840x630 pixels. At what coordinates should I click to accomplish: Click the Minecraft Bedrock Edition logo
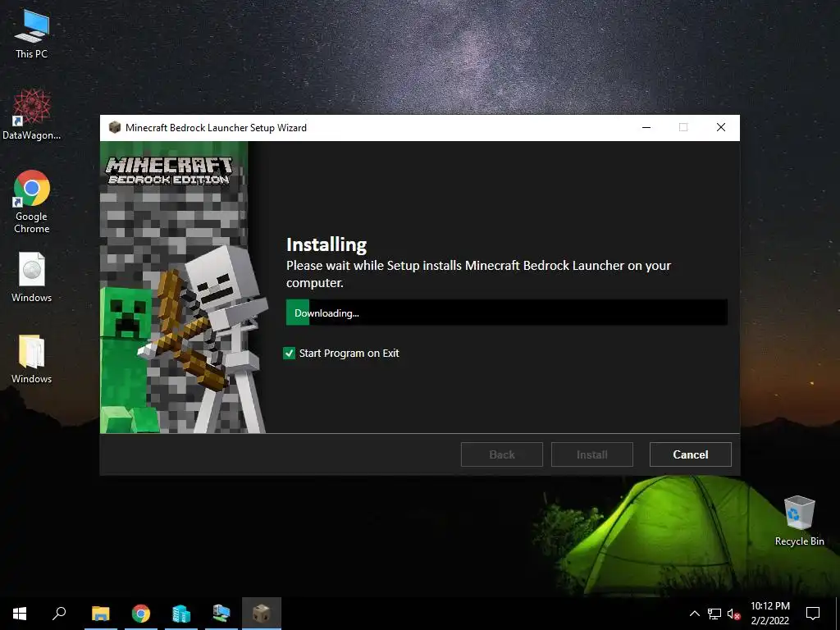(169, 171)
